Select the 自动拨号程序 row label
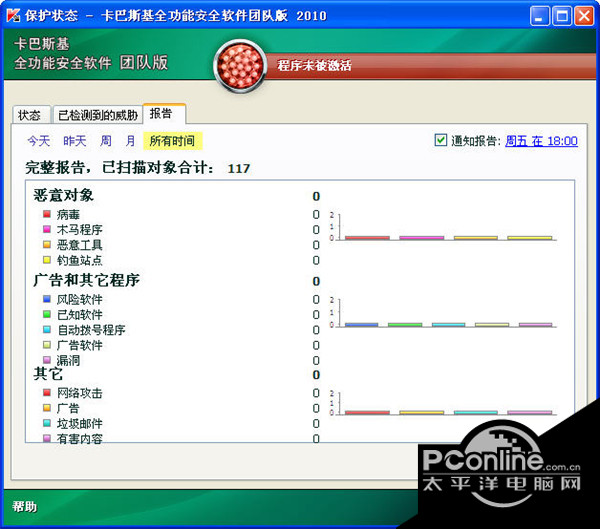 pos(91,330)
